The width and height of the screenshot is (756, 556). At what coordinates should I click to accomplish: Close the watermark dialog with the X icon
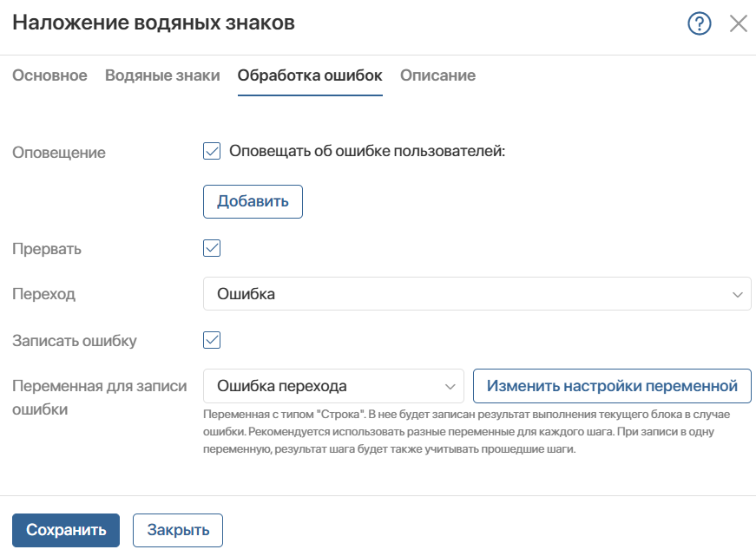[x=738, y=23]
